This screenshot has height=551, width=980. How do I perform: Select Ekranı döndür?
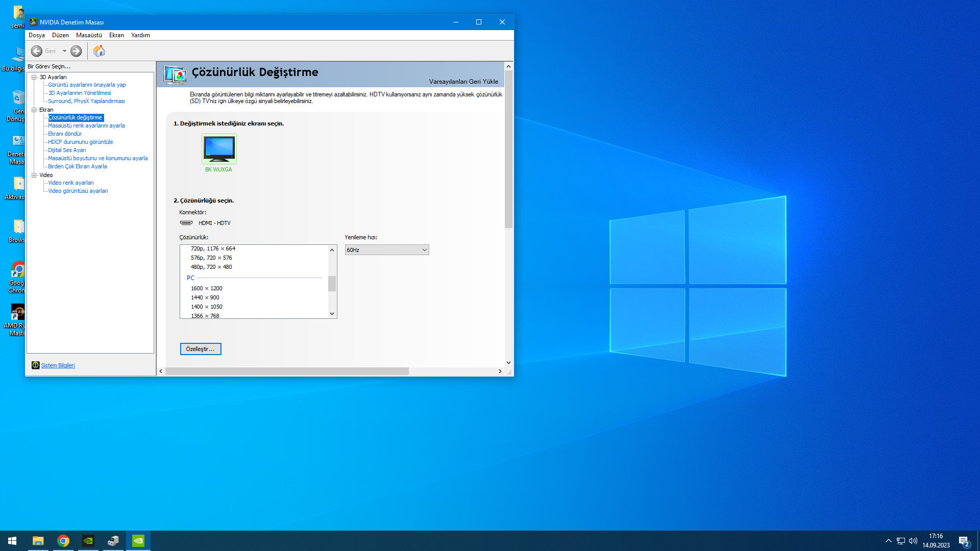click(65, 134)
